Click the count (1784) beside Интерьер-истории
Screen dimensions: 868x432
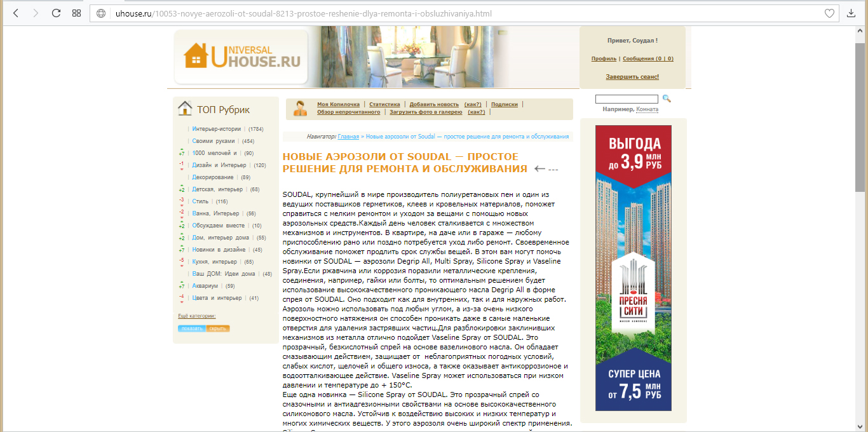(x=255, y=129)
